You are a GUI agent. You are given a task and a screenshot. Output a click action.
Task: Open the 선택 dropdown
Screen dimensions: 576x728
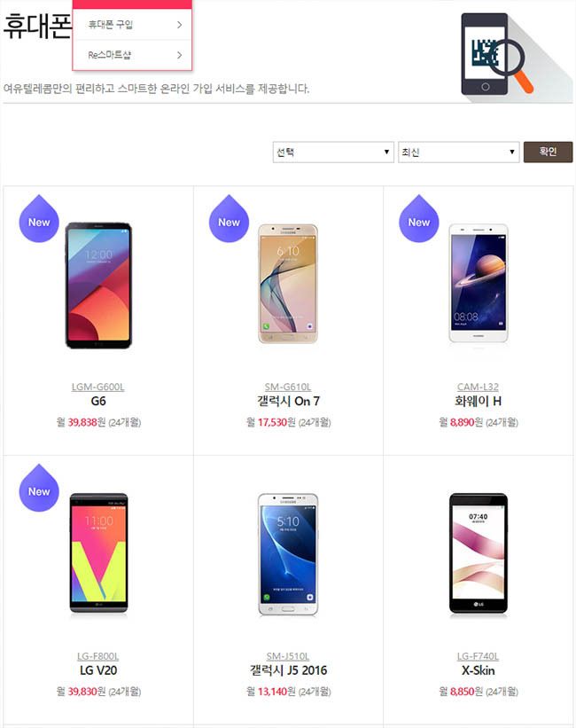click(333, 152)
